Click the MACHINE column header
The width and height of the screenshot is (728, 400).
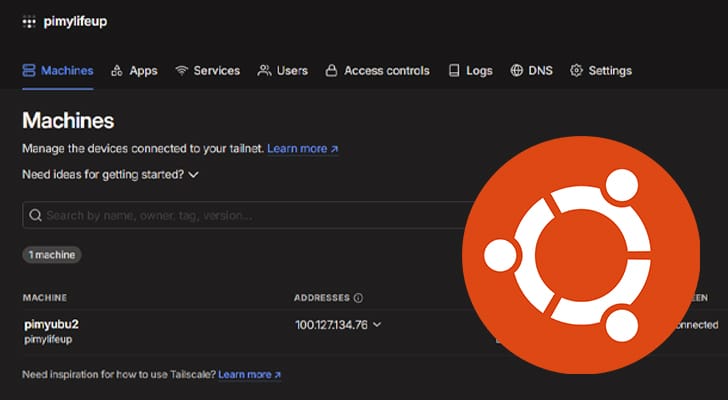click(45, 298)
